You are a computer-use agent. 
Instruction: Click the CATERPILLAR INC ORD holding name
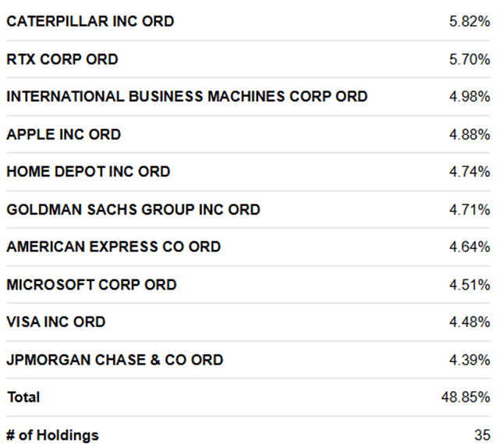[90, 22]
